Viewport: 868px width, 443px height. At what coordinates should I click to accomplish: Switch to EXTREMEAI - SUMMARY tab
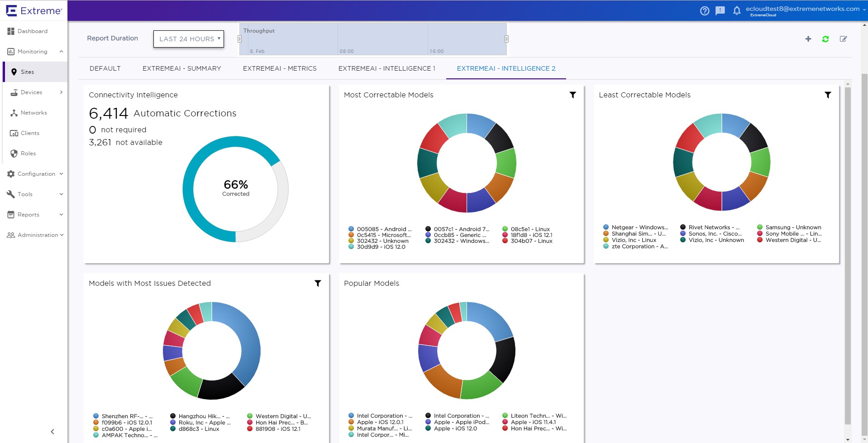pyautogui.click(x=182, y=68)
